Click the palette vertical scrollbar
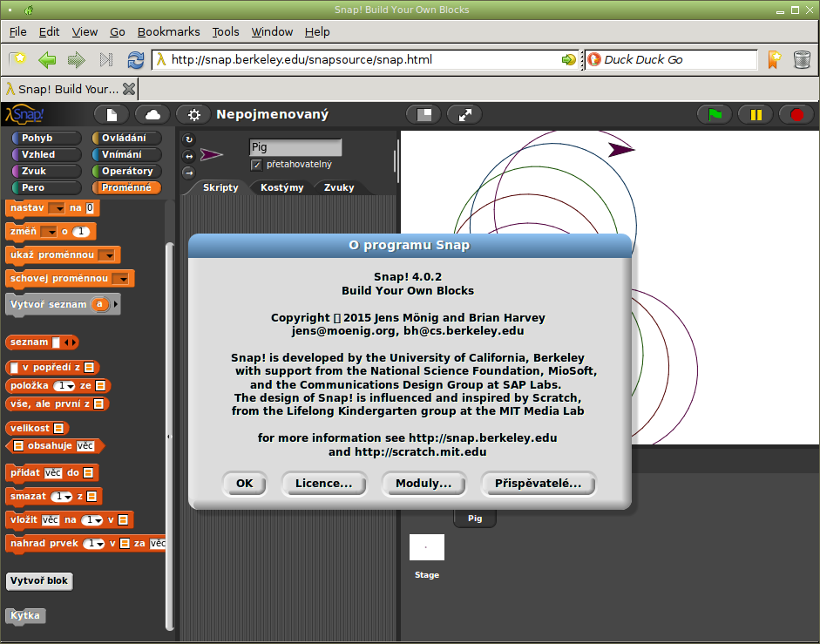This screenshot has height=644, width=820. pos(169,437)
